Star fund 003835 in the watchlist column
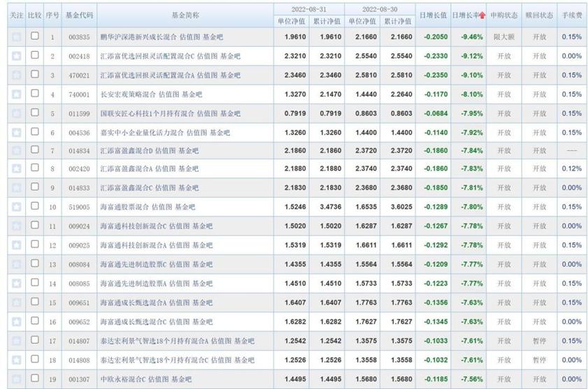 coord(16,36)
